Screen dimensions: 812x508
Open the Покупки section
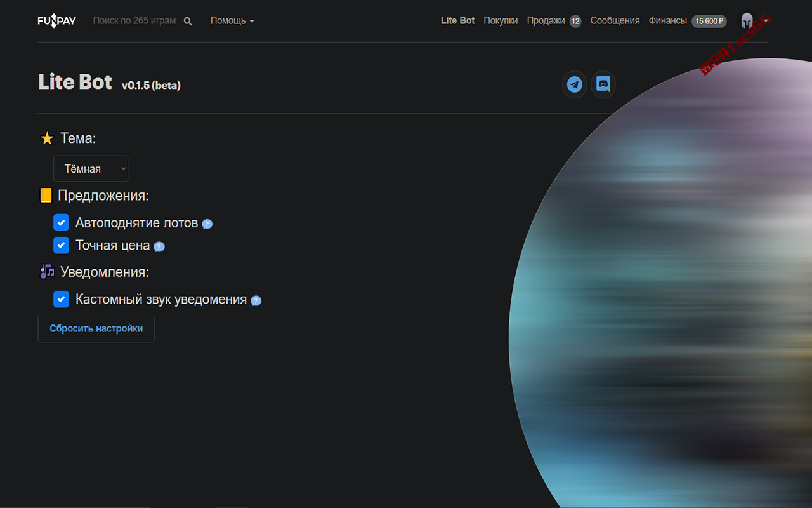501,21
